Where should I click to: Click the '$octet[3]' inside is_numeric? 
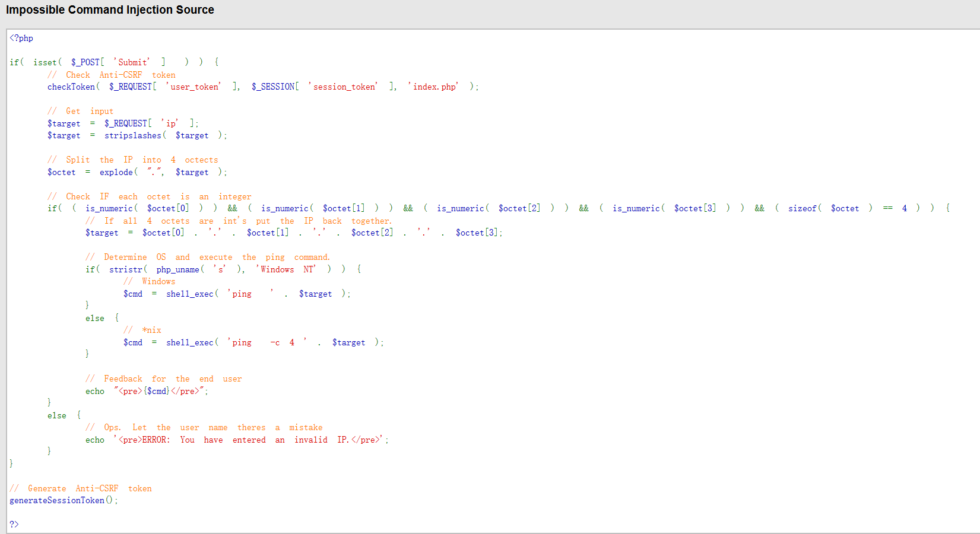pyautogui.click(x=695, y=208)
